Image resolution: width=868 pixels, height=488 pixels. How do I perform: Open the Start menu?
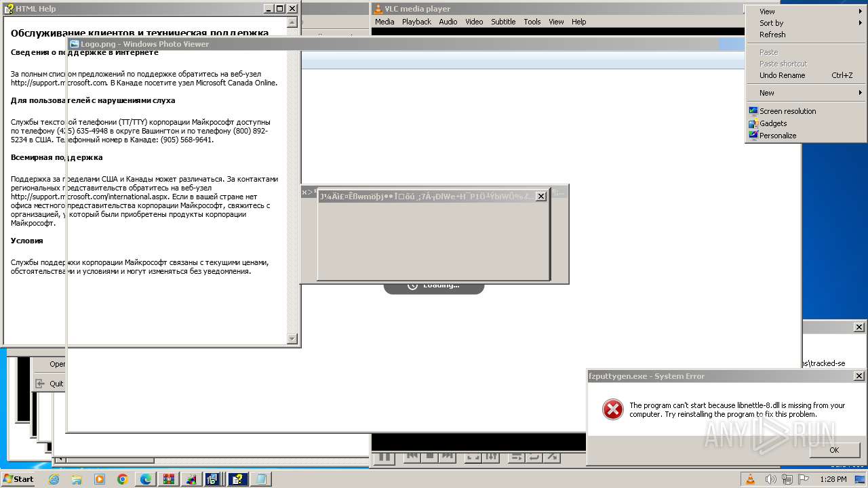(x=18, y=479)
